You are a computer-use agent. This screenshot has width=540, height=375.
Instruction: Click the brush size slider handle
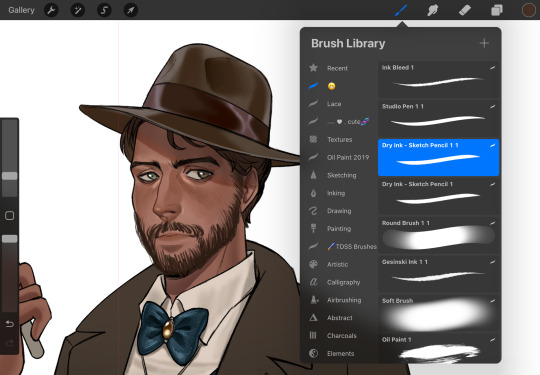[x=10, y=176]
